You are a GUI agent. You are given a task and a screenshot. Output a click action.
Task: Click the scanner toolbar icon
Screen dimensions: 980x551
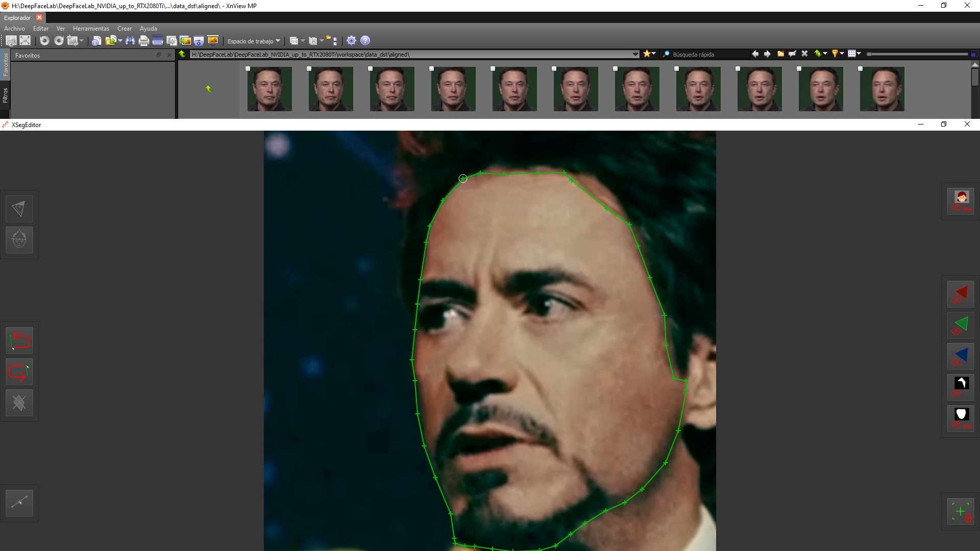coord(158,40)
